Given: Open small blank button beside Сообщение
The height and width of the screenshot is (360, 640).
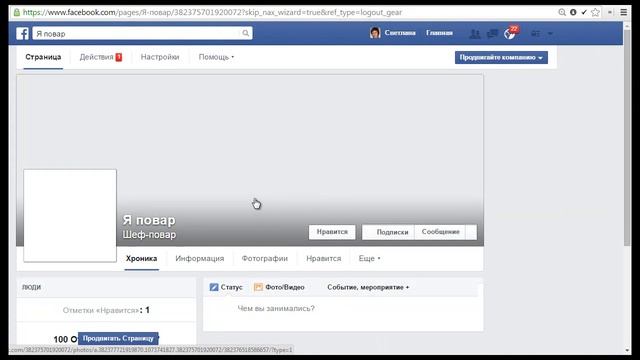Looking at the screenshot, I should [x=471, y=232].
